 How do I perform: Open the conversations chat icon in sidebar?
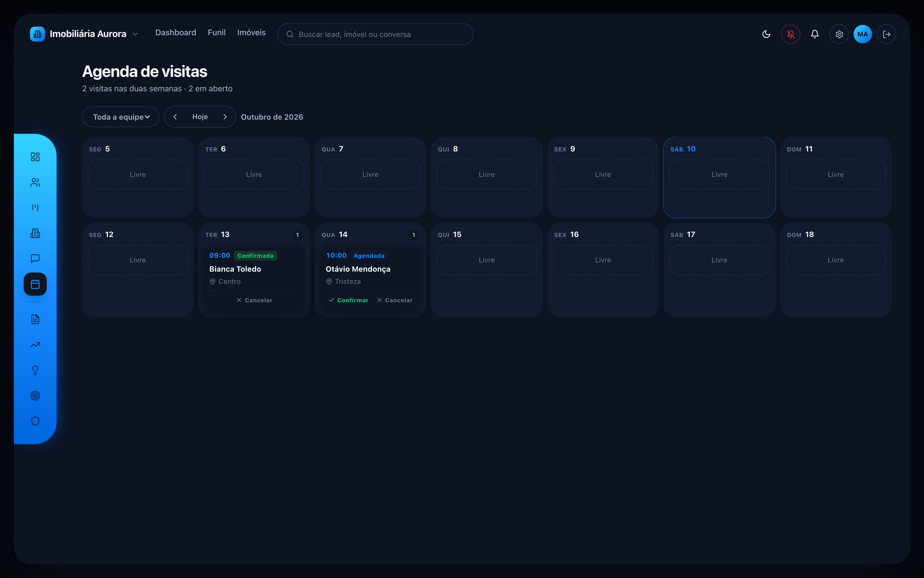coord(35,258)
